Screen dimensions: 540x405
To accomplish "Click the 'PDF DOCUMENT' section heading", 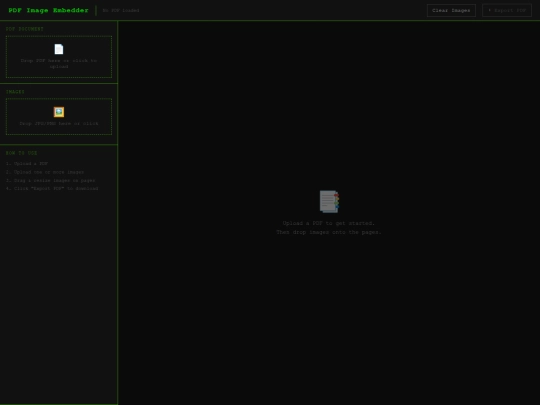I will [x=24, y=29].
